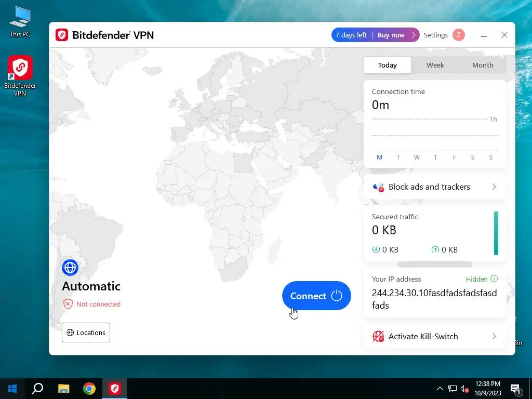Select the This PC desktop icon

tap(20, 22)
